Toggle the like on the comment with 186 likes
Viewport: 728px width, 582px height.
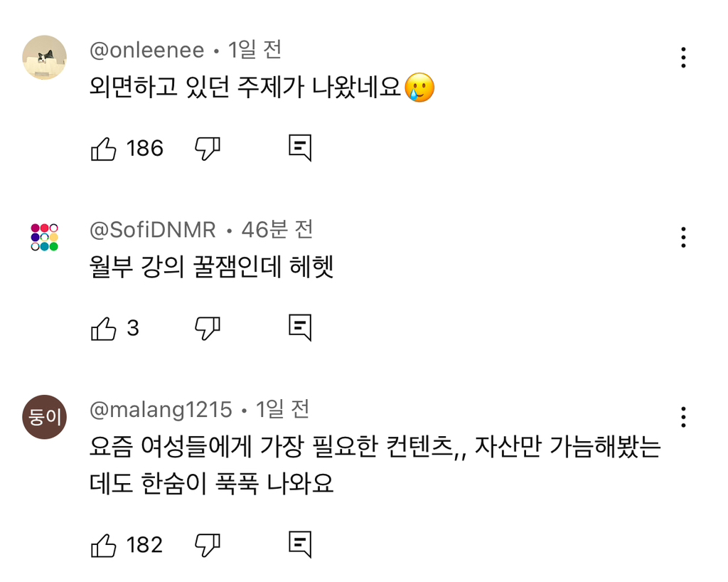pos(105,147)
